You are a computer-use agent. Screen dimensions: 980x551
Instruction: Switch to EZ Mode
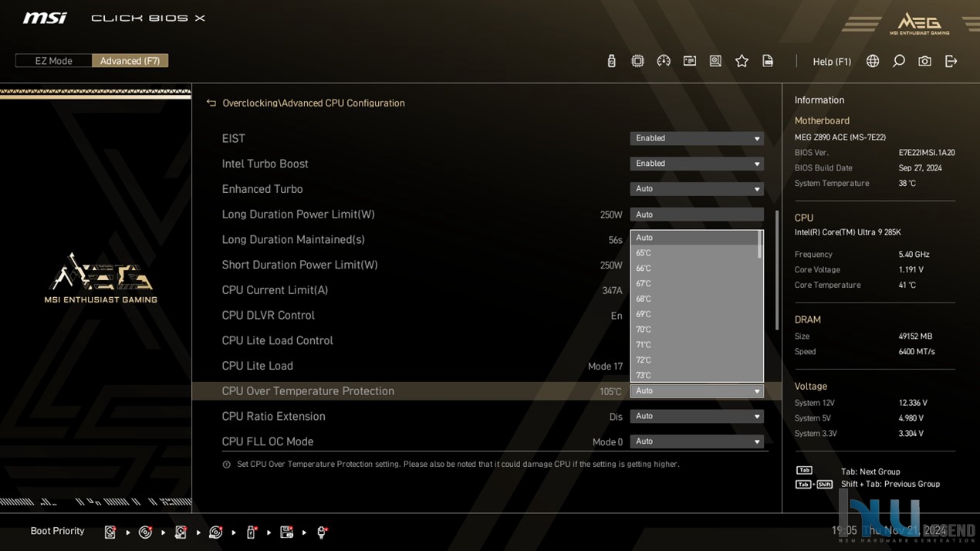tap(53, 61)
